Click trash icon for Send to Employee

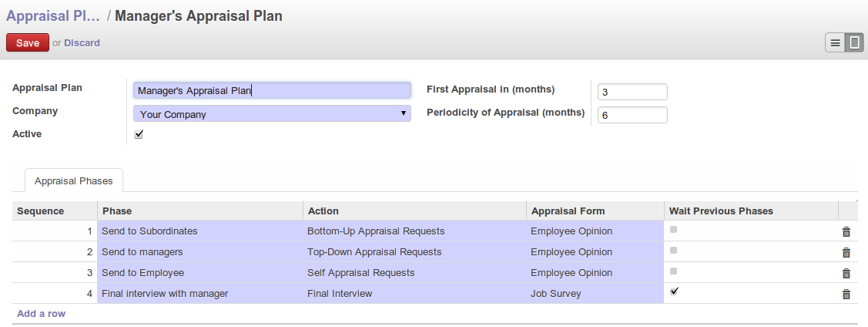(x=846, y=273)
